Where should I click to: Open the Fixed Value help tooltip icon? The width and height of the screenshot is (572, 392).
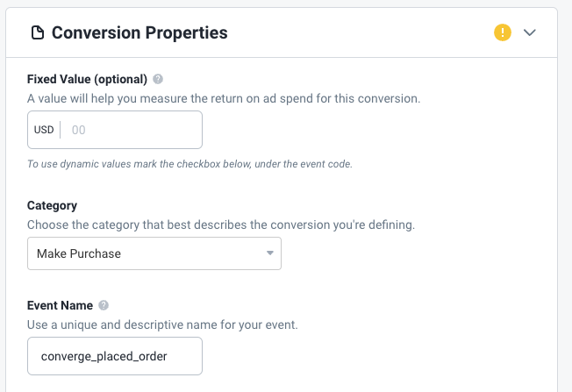(158, 79)
